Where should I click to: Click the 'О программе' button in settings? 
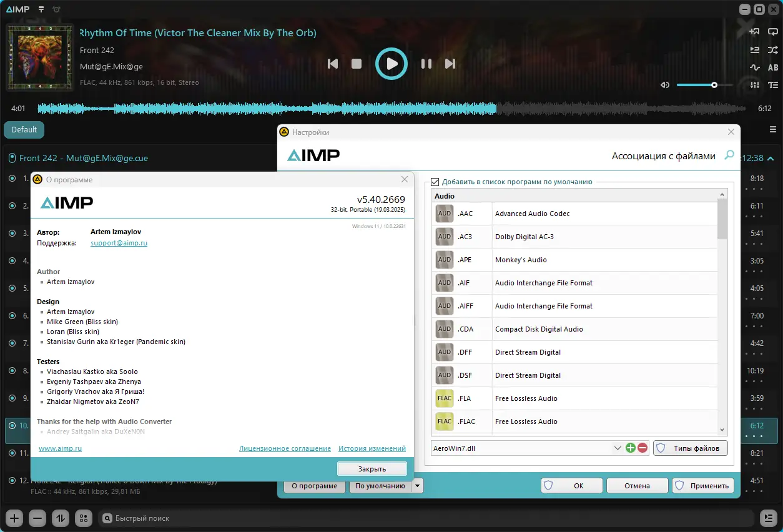click(x=314, y=486)
